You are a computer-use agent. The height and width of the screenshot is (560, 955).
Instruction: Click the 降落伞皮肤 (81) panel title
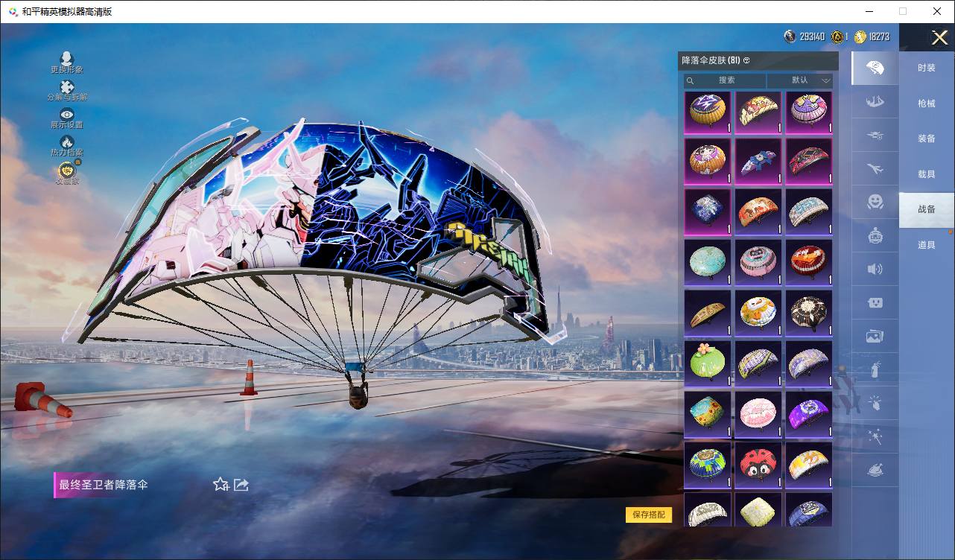tap(711, 60)
